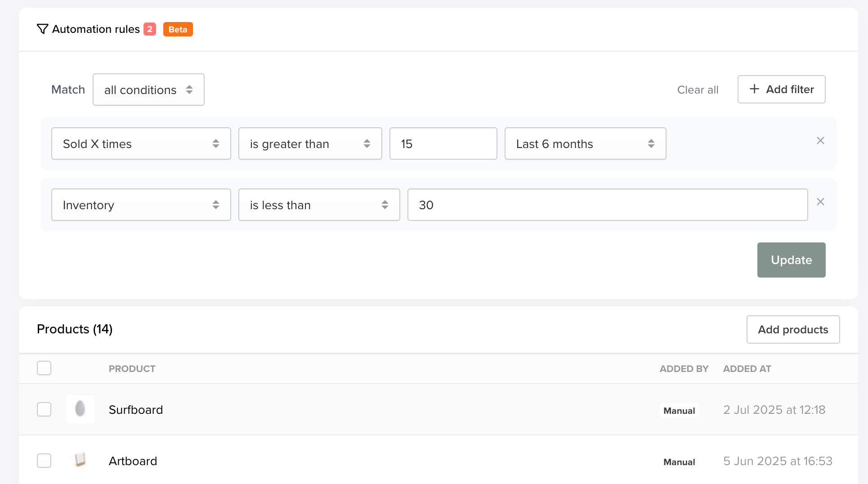Open the Inventory field dropdown
The image size is (868, 484).
click(141, 205)
